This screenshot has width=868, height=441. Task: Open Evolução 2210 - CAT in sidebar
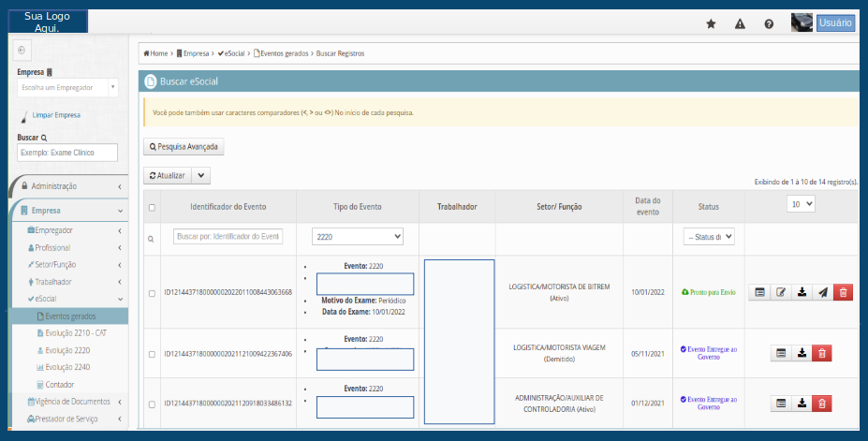(x=71, y=333)
